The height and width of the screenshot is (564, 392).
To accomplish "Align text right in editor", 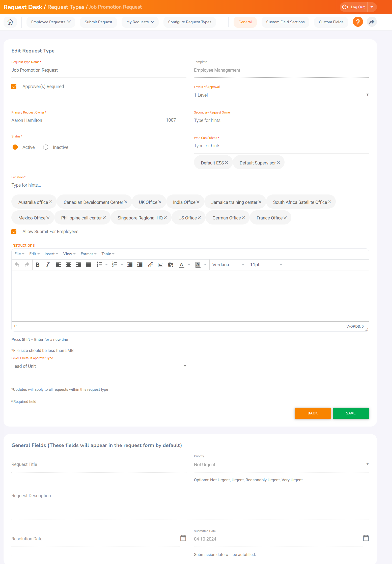I will (x=78, y=265).
